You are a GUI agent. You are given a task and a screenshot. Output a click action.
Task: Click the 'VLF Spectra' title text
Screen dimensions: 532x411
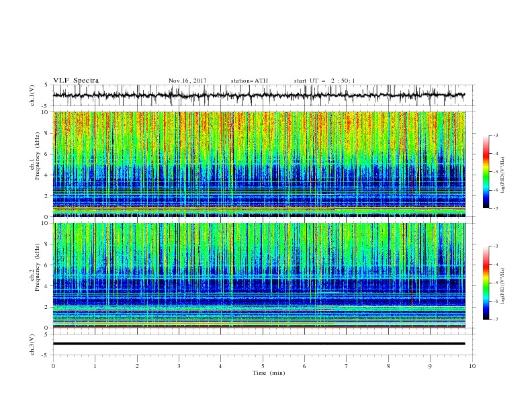[76, 81]
